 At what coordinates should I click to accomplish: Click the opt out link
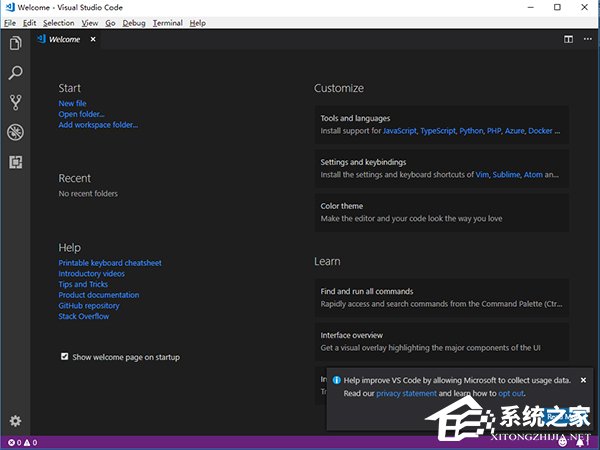(511, 393)
